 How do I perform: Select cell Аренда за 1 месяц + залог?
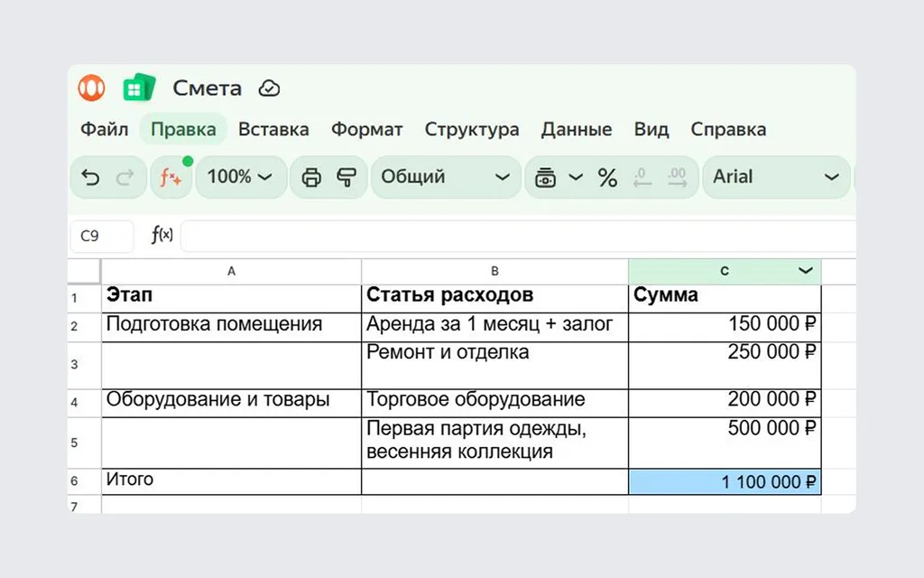pos(494,327)
